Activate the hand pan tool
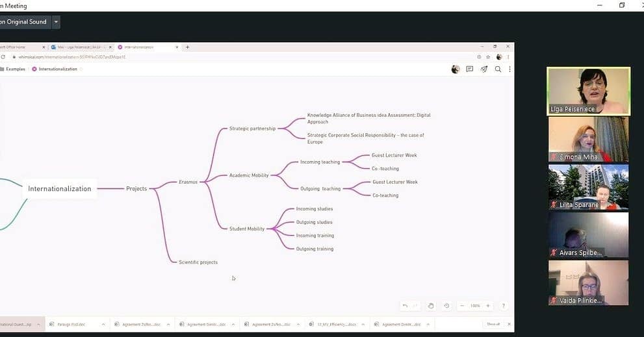 click(430, 306)
